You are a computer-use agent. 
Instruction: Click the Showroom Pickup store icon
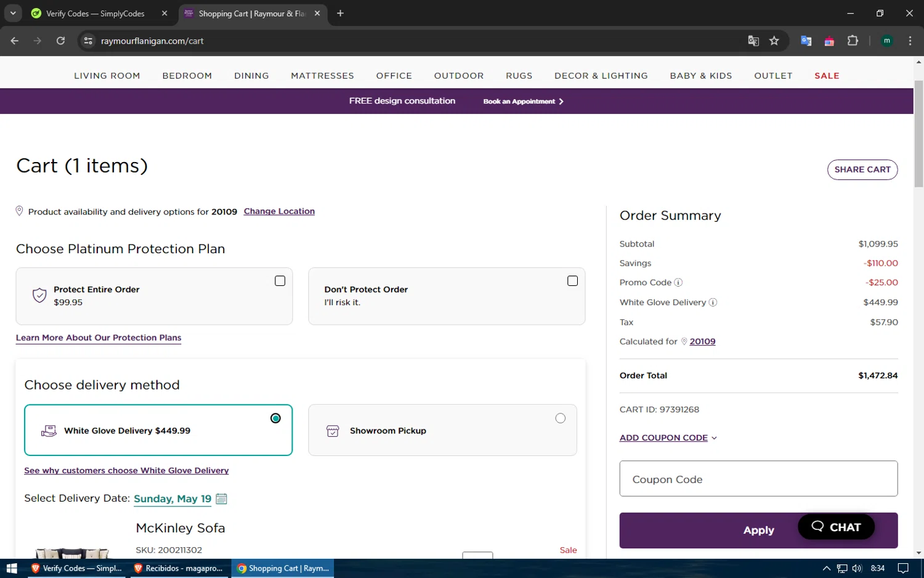[x=333, y=431]
